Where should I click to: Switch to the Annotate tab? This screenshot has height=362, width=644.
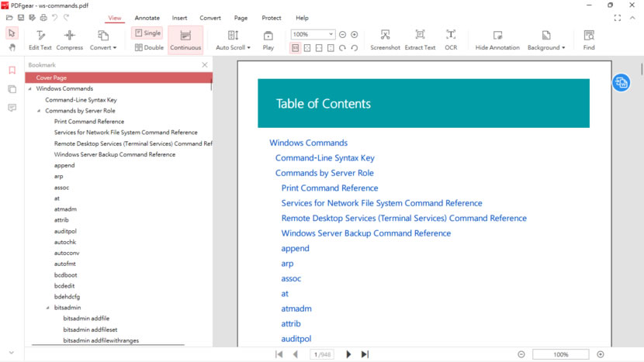147,18
